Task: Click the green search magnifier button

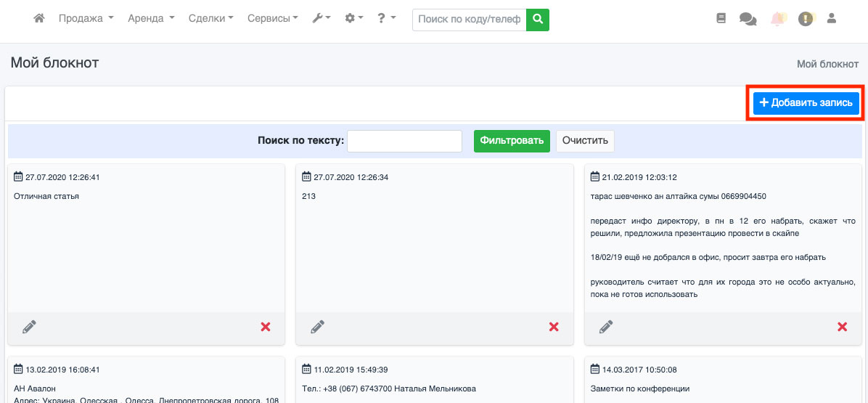Action: coord(538,20)
